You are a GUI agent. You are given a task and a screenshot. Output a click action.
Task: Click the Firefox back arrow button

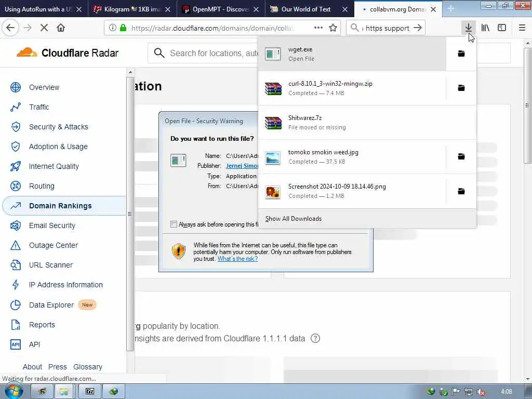[10, 28]
